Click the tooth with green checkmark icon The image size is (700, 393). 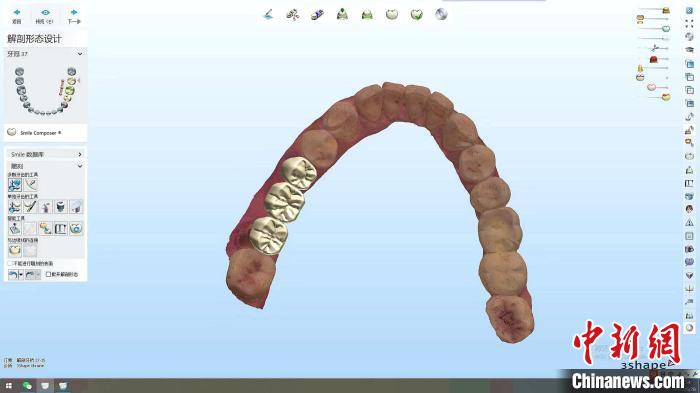[416, 14]
